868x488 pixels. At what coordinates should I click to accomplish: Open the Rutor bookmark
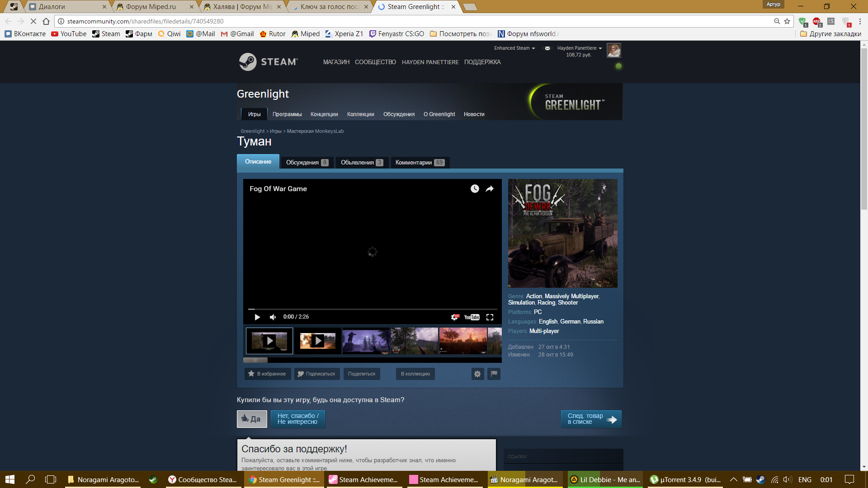273,34
